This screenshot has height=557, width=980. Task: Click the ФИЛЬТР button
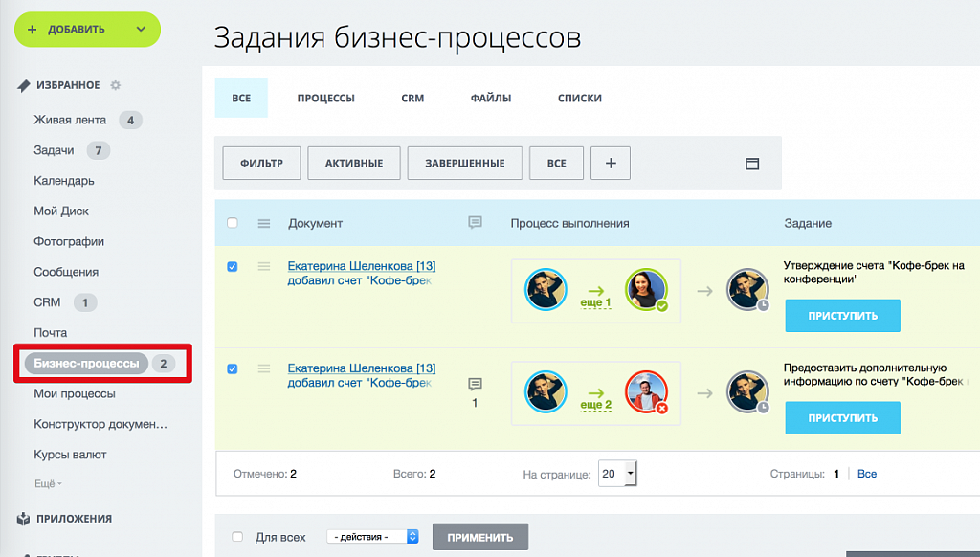click(261, 163)
